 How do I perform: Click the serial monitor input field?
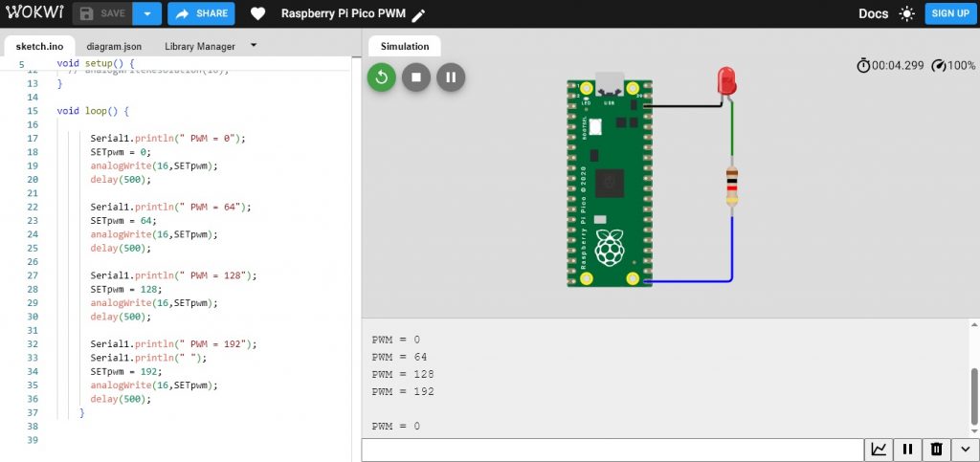pyautogui.click(x=612, y=450)
